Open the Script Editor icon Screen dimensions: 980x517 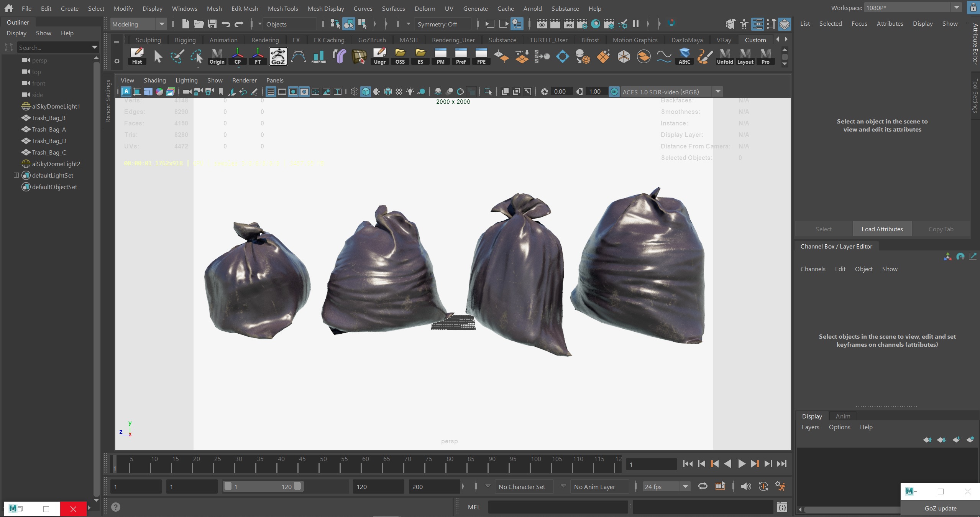(782, 507)
